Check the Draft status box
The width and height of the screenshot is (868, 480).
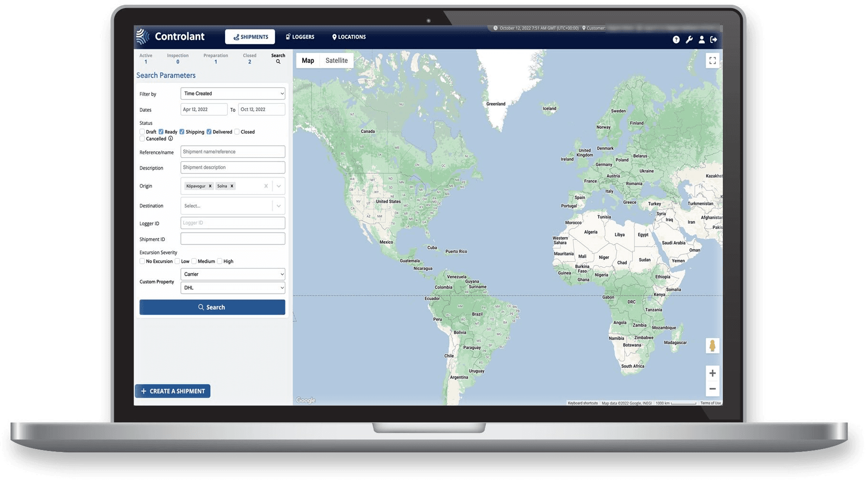click(142, 132)
